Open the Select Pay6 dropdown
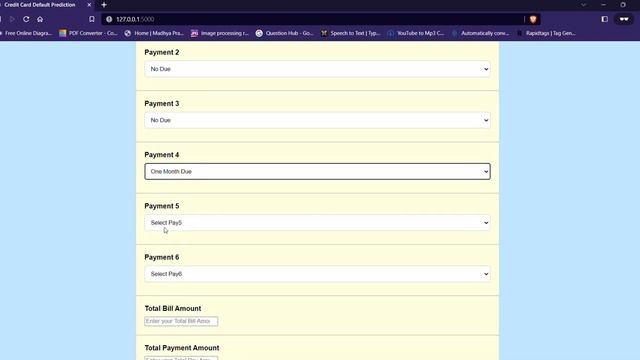This screenshot has width=640, height=360. [x=317, y=274]
